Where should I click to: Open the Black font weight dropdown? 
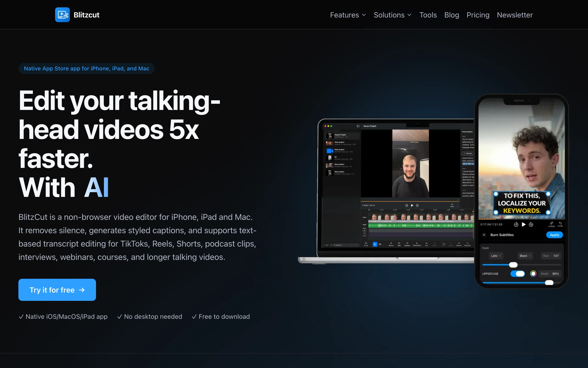[525, 256]
